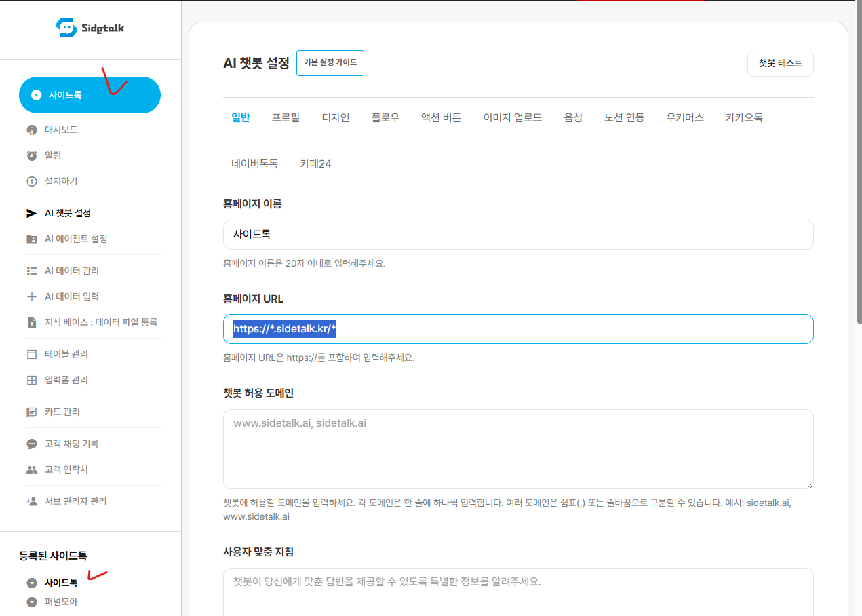Image resolution: width=862 pixels, height=616 pixels.
Task: Click the 테이블 관리 table icon
Action: tap(32, 354)
